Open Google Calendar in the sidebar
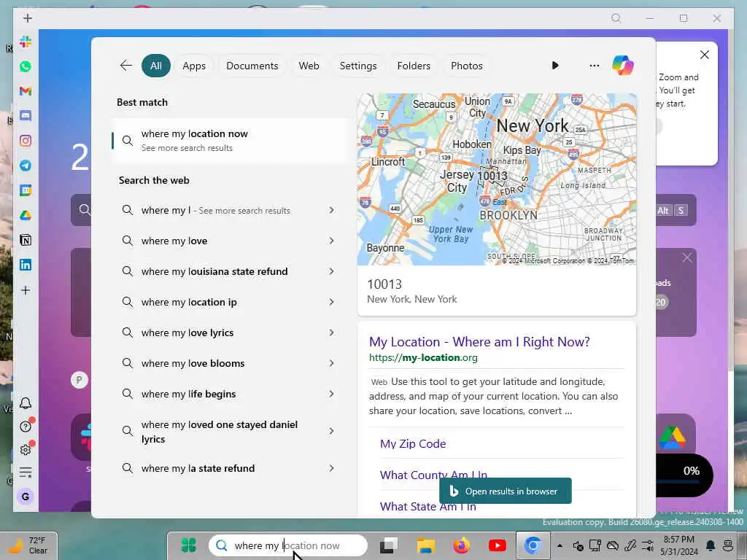This screenshot has height=560, width=747. (x=26, y=190)
